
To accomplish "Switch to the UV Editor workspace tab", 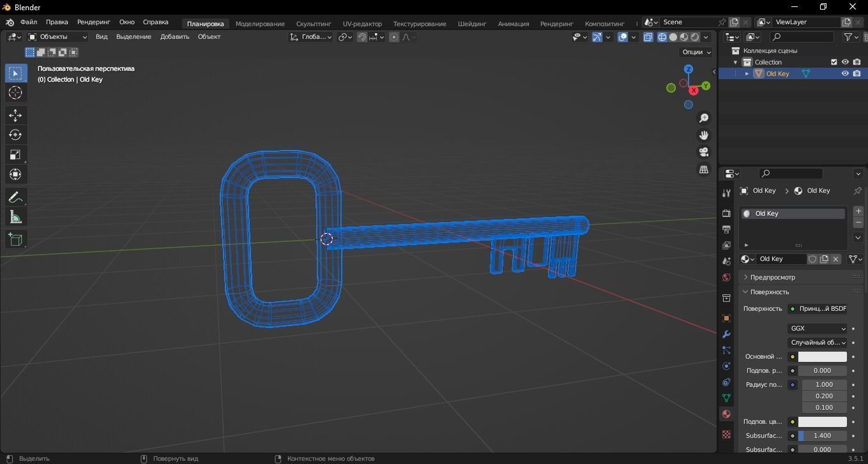I will (x=362, y=24).
